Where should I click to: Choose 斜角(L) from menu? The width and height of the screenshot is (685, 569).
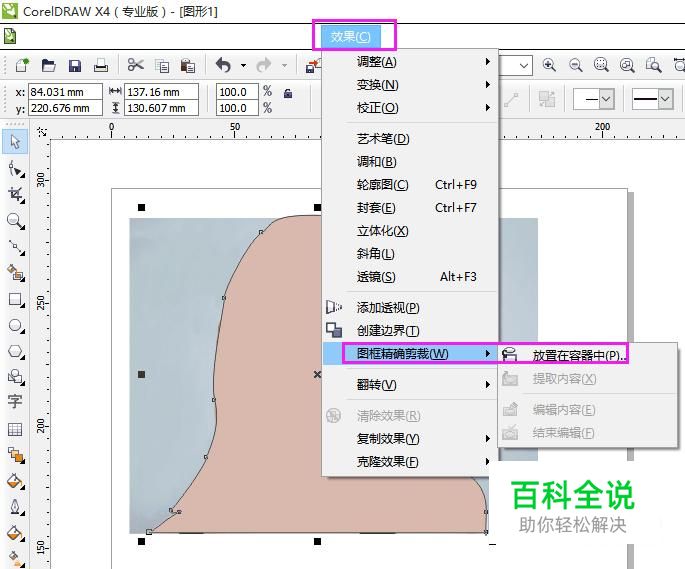(x=409, y=254)
